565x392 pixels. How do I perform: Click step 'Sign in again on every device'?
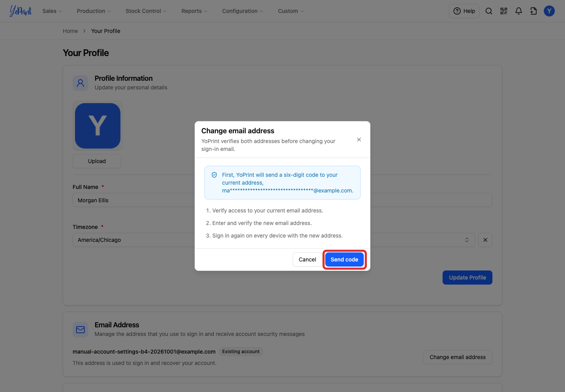[277, 236]
